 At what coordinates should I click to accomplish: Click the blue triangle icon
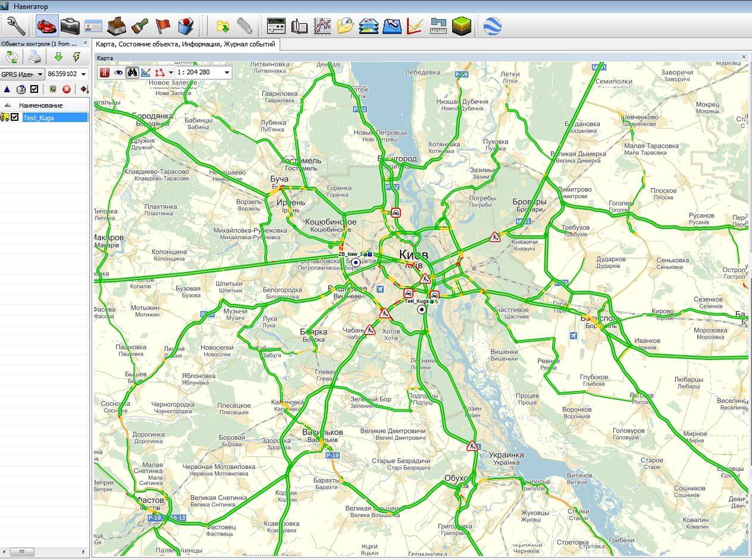tap(7, 89)
